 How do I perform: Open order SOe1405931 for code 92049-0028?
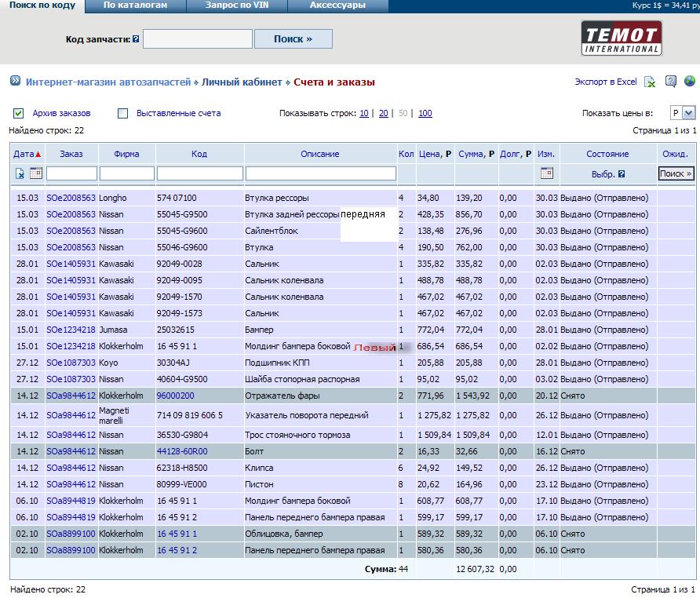tap(71, 264)
